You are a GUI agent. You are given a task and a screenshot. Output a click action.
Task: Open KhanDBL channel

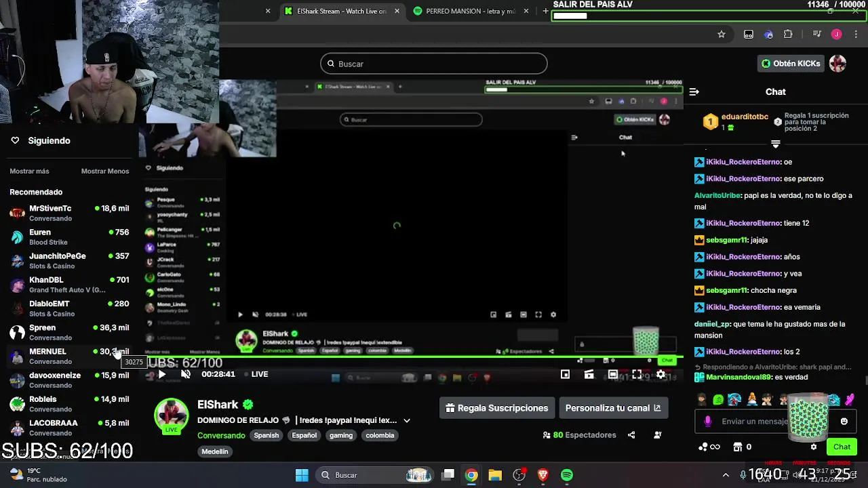click(x=69, y=285)
